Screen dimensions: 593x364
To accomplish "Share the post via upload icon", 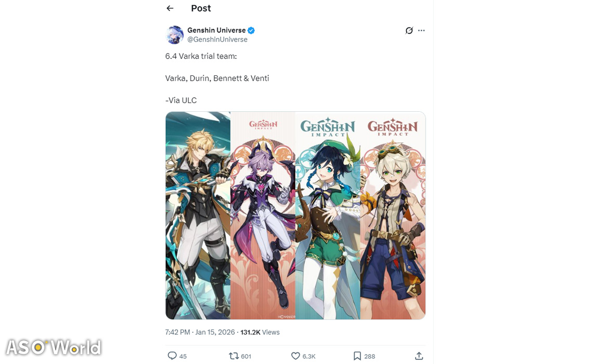I will 419,356.
